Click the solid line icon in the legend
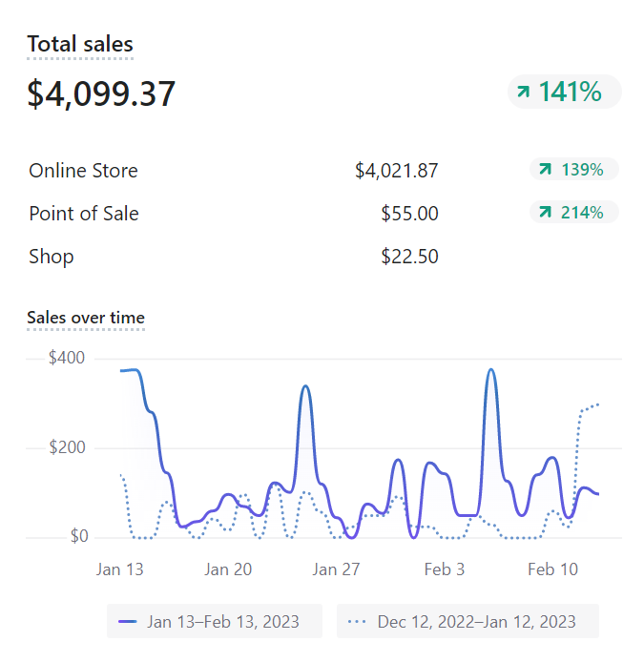The height and width of the screenshot is (662, 644). pos(127,622)
